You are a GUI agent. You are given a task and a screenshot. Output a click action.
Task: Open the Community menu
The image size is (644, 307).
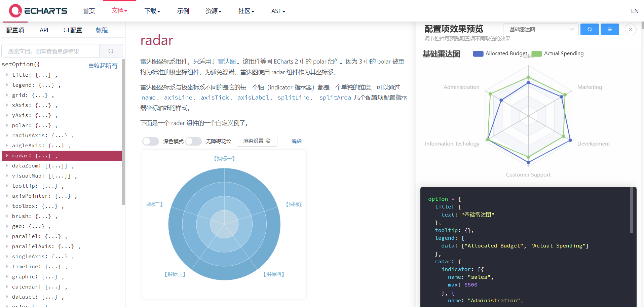246,11
